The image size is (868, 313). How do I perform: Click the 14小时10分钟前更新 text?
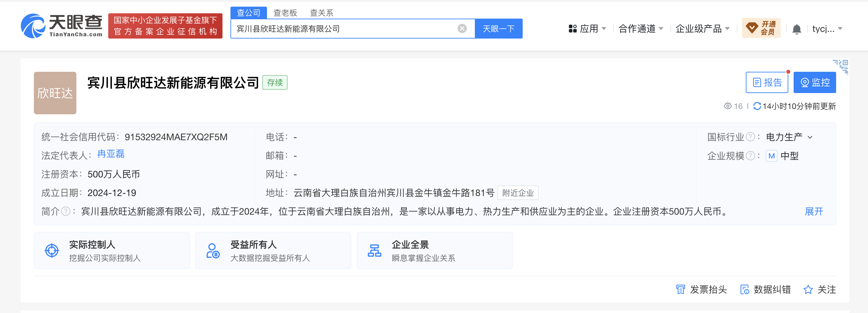click(x=799, y=106)
